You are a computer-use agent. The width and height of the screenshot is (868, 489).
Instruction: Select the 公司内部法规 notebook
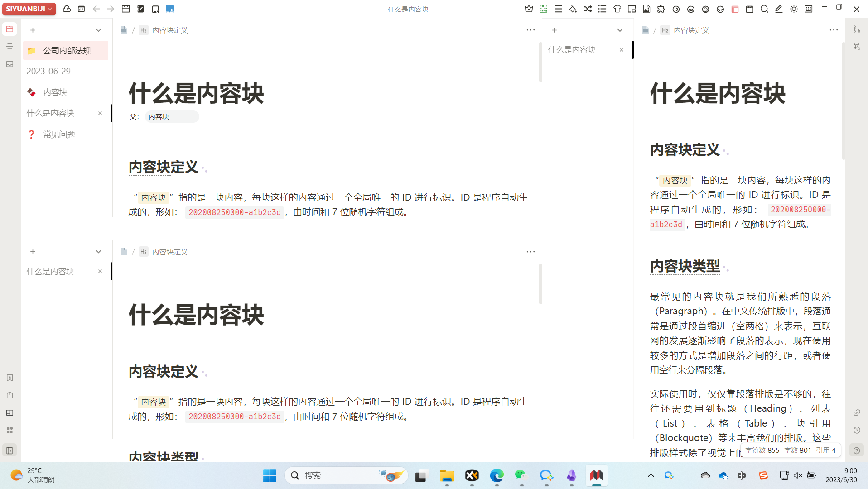click(66, 51)
